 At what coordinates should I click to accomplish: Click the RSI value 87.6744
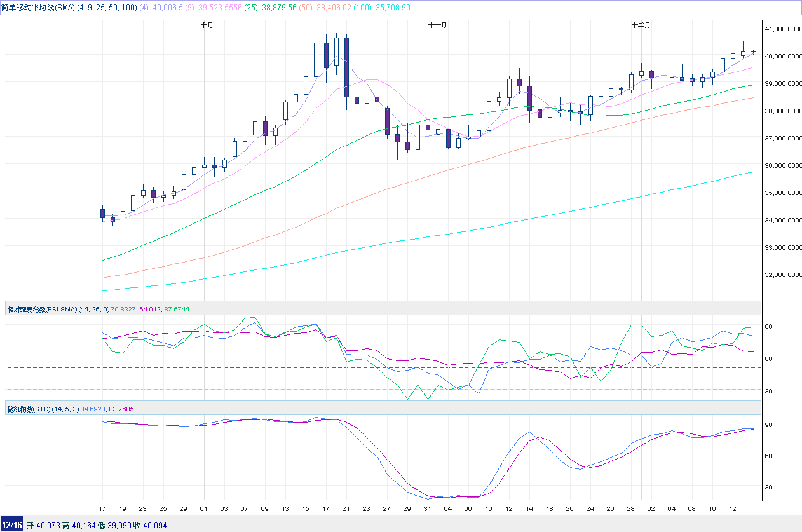[176, 310]
